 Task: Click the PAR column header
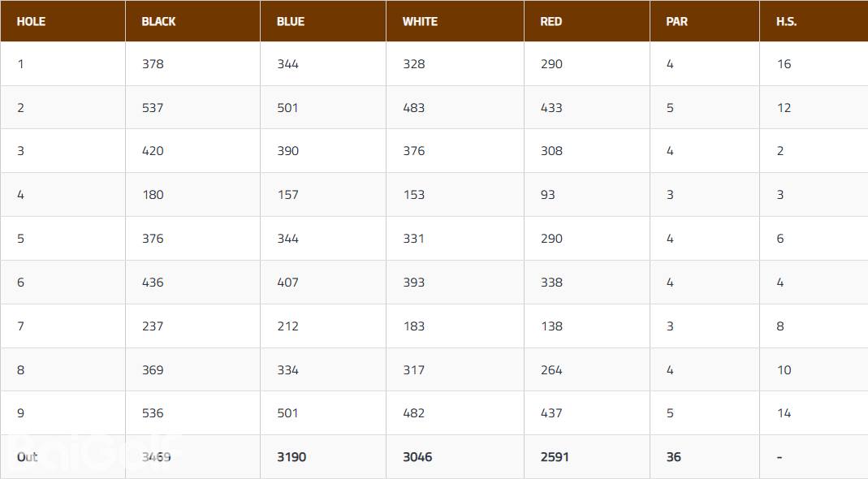pos(676,21)
